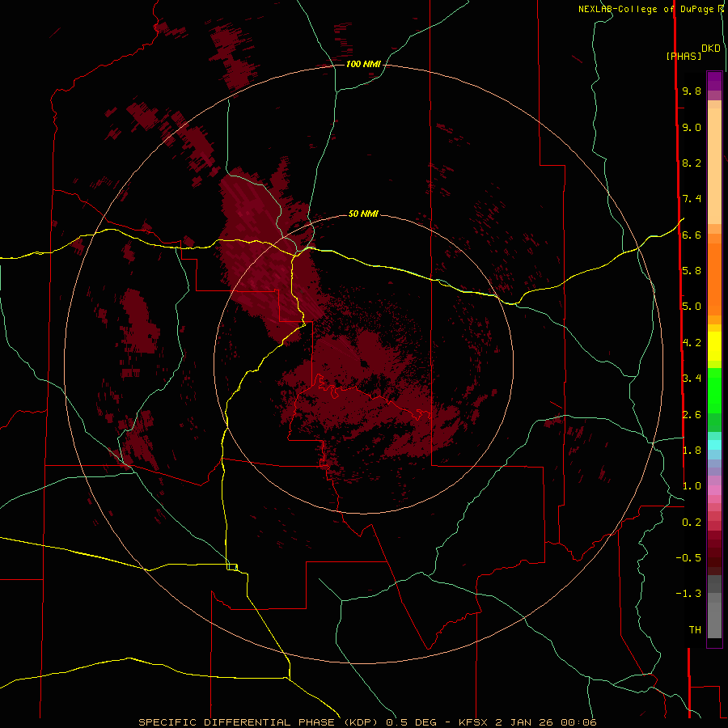Click the 4.2 scale value
This screenshot has height=728, width=728.
692,343
